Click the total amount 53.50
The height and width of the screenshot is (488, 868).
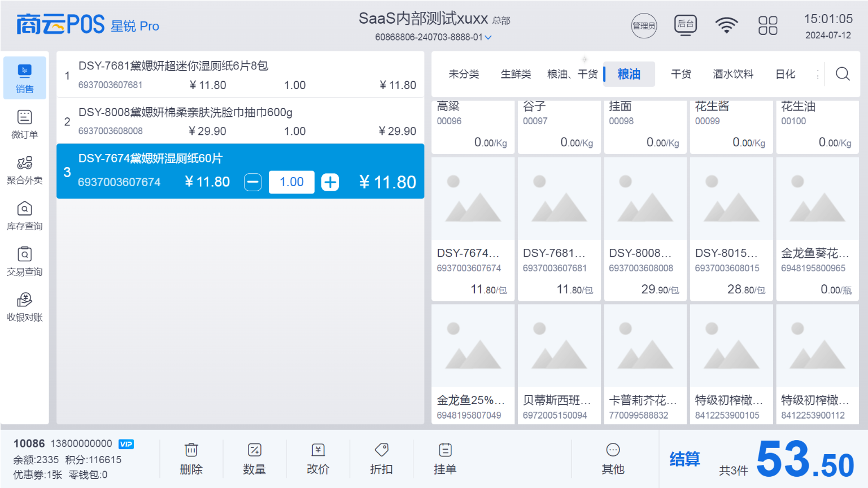click(x=805, y=459)
